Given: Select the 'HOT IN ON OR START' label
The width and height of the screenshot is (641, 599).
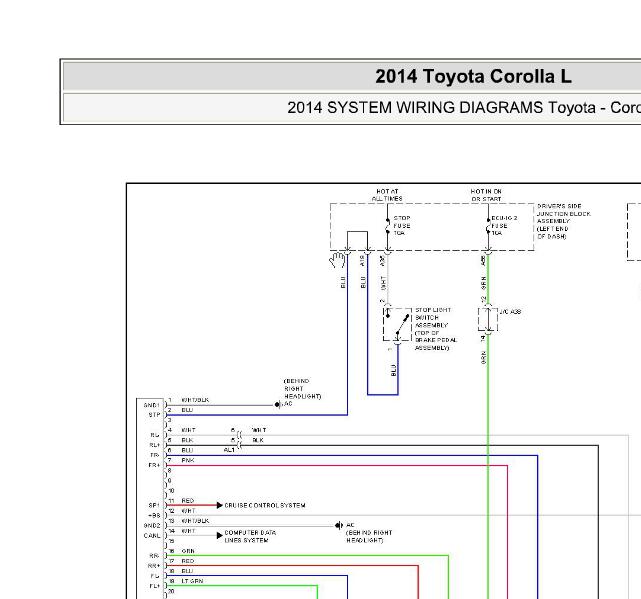Looking at the screenshot, I should click(486, 195).
